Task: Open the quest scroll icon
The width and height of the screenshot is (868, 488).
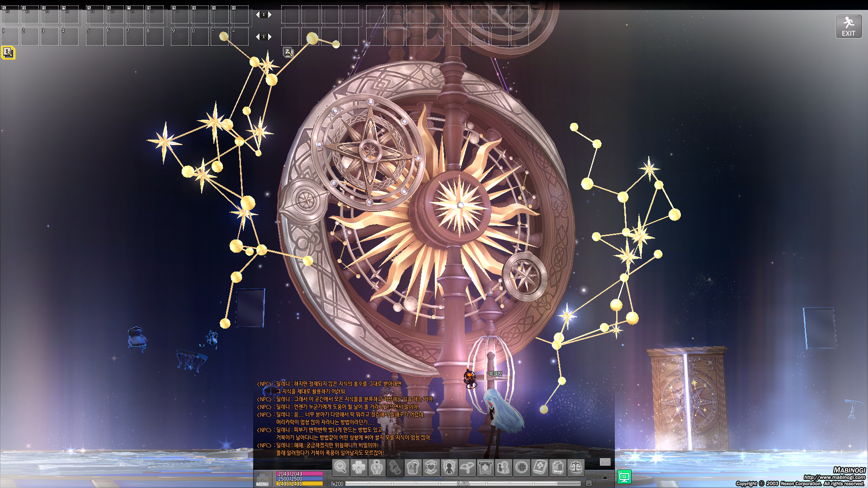Action: click(395, 468)
